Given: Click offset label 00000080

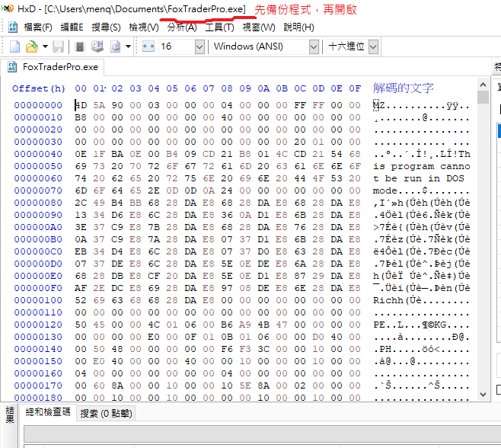Looking at the screenshot, I should (38, 203).
